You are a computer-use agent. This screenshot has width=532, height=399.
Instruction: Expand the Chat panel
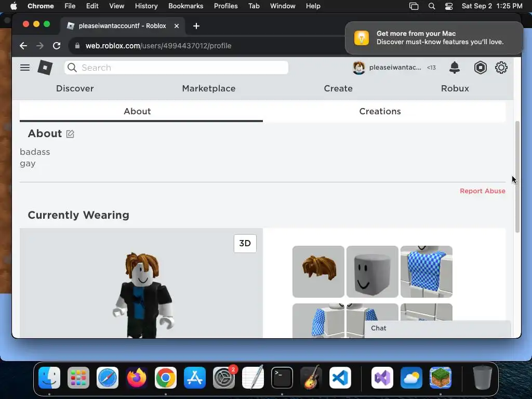click(x=437, y=328)
